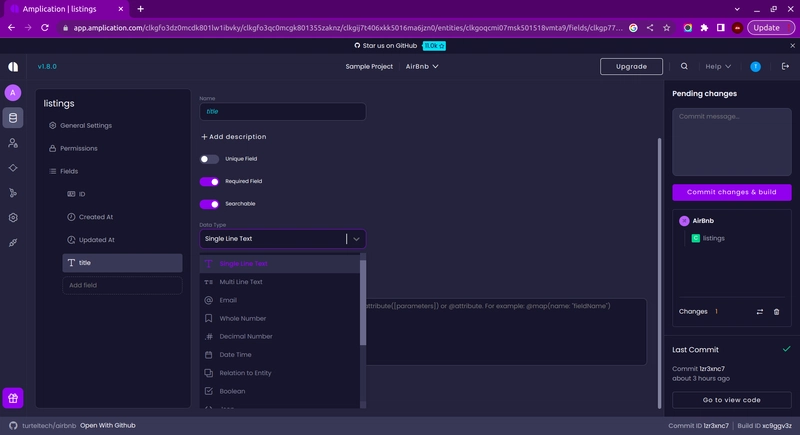Screen dimensions: 800x435
Task: Click the Amplication logo icon
Action: point(13,67)
